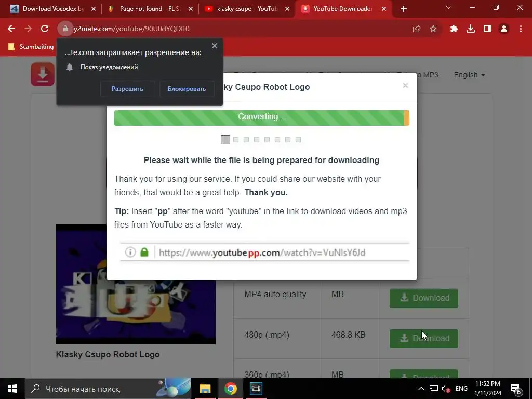Open the network status tray icon
This screenshot has height=399, width=532.
pyautogui.click(x=434, y=389)
